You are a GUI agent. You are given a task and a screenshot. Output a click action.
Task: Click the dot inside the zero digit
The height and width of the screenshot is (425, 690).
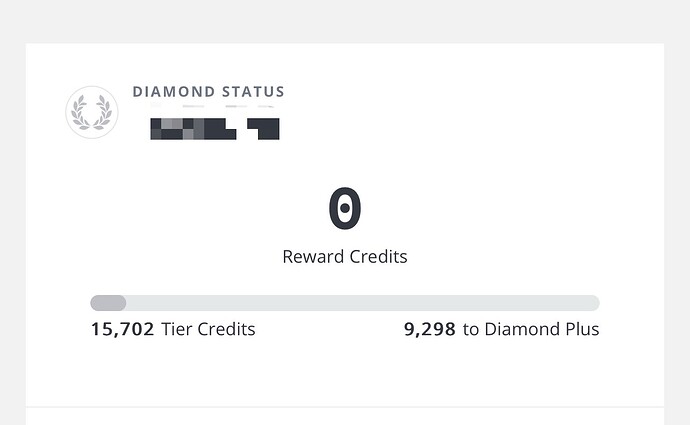[x=345, y=208]
